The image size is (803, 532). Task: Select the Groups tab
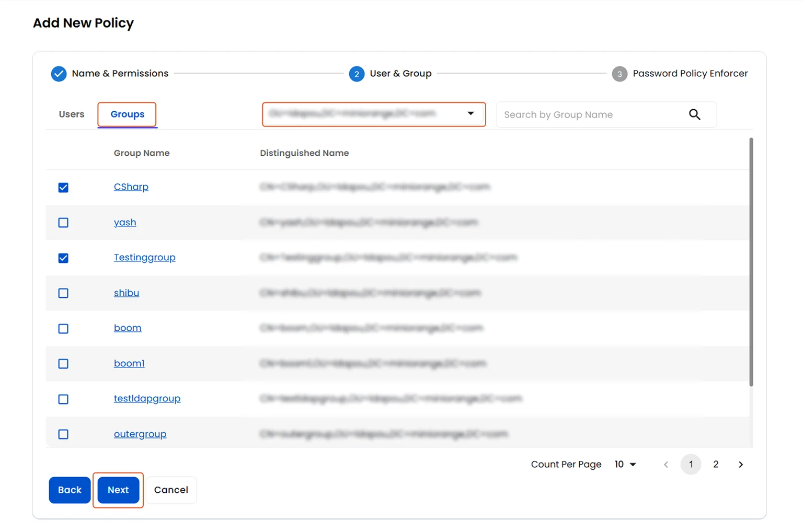(x=127, y=114)
